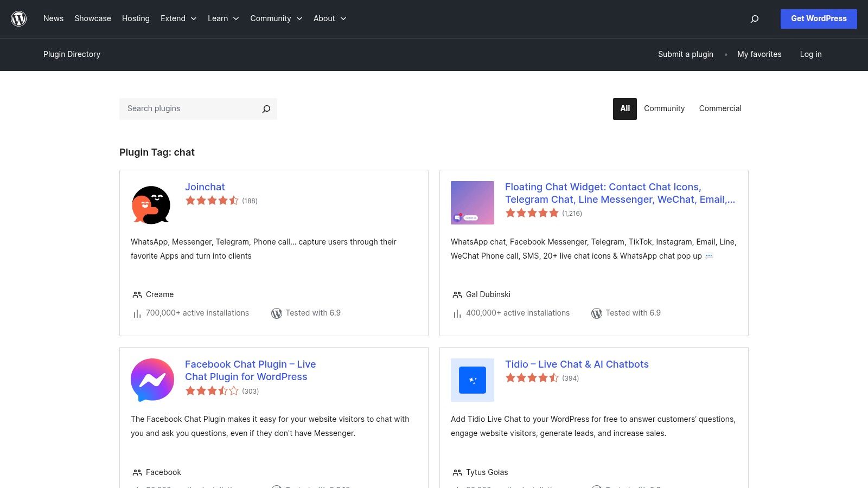Click the installs chart icon for 400,000+
The height and width of the screenshot is (488, 868).
[x=457, y=313]
